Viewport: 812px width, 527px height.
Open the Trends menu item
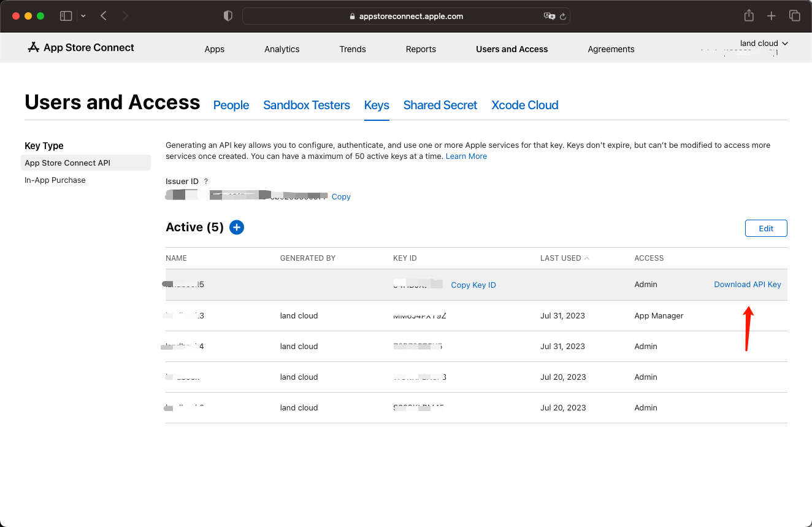pyautogui.click(x=353, y=49)
